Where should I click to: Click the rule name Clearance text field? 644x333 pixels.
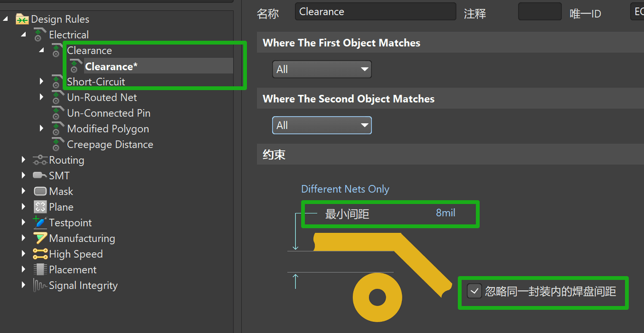pyautogui.click(x=375, y=12)
